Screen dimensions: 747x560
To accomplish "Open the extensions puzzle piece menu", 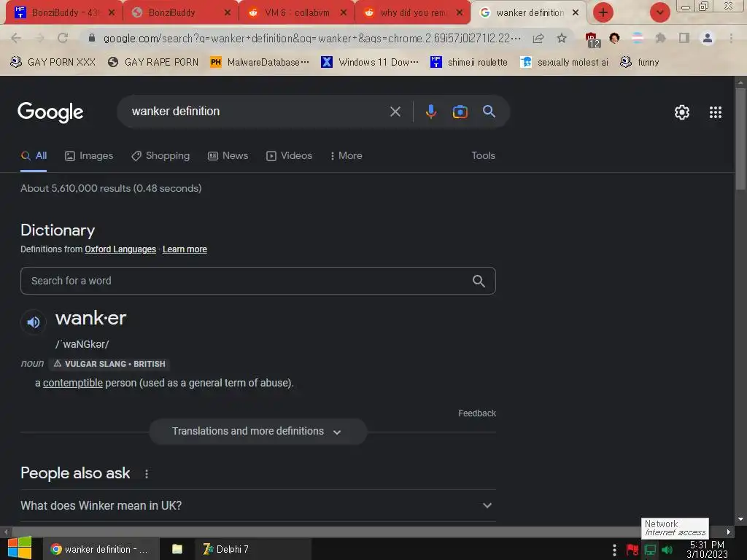I will tap(660, 38).
